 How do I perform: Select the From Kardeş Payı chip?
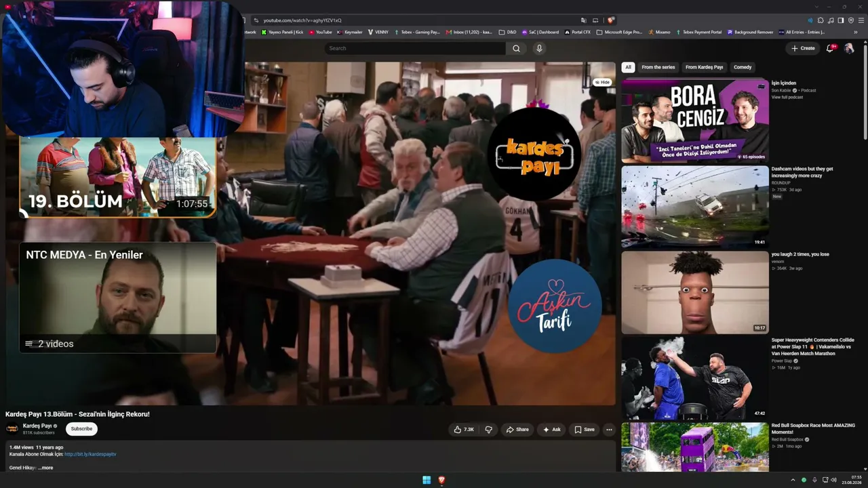coord(705,67)
